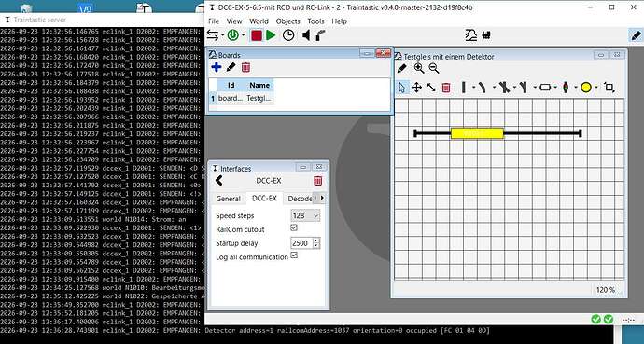Add a new board with the blue plus
The height and width of the screenshot is (344, 644).
pos(216,67)
